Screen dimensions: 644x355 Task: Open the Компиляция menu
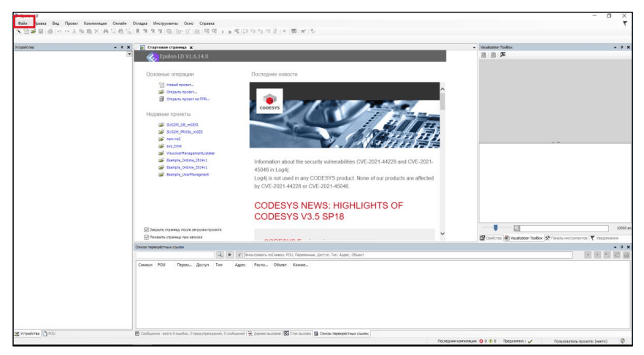[x=95, y=23]
